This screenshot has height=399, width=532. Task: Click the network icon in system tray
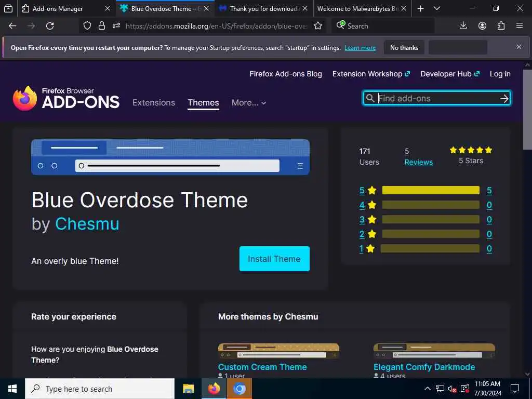pos(440,389)
